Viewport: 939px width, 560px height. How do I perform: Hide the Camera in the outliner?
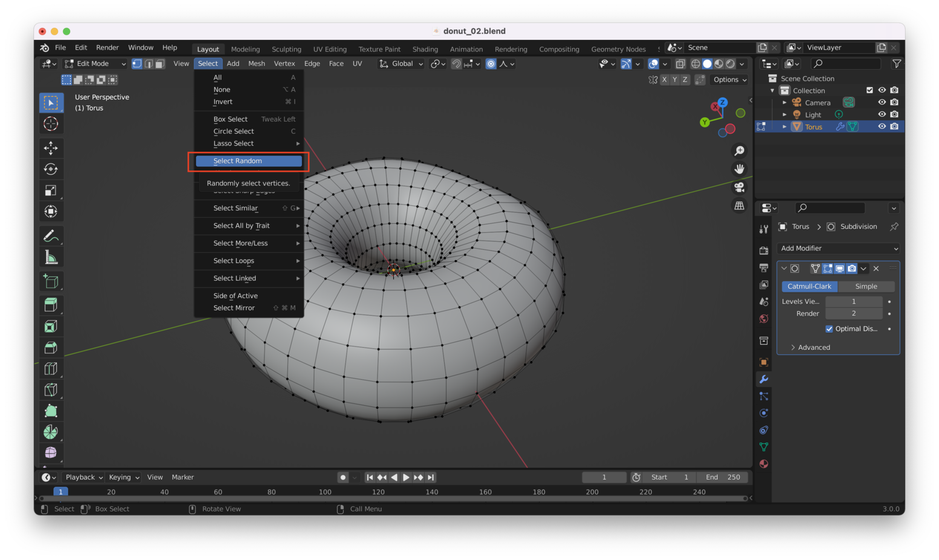(882, 102)
